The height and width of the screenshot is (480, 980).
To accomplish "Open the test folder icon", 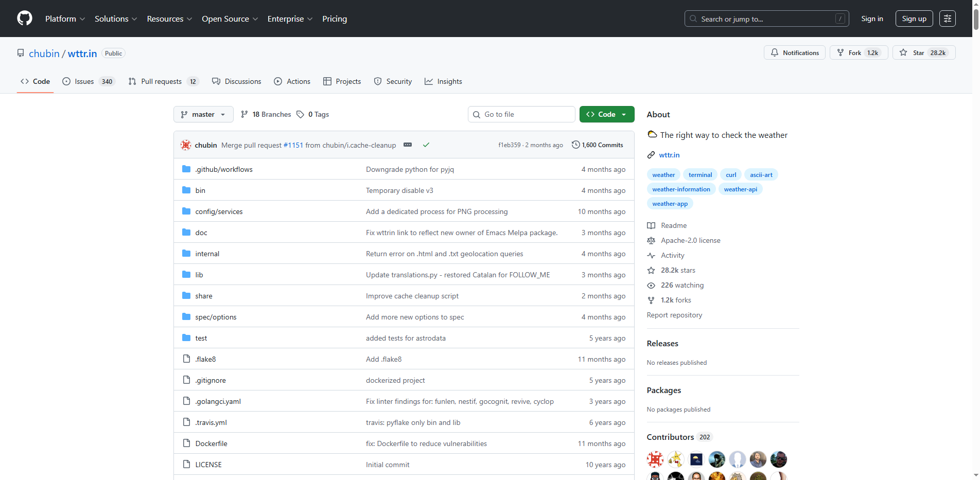I will (186, 338).
